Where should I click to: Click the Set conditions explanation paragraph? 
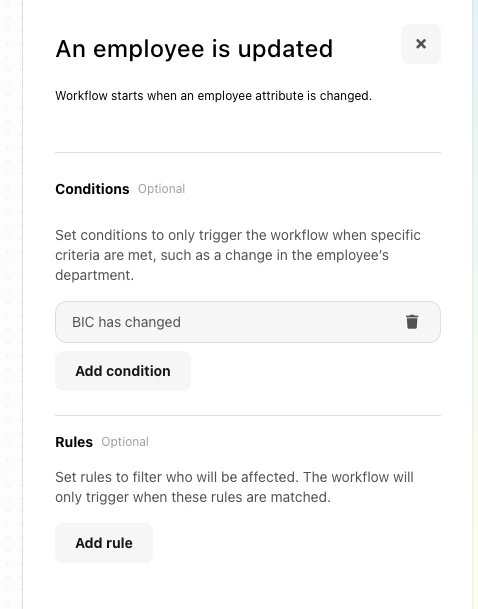pyautogui.click(x=238, y=255)
